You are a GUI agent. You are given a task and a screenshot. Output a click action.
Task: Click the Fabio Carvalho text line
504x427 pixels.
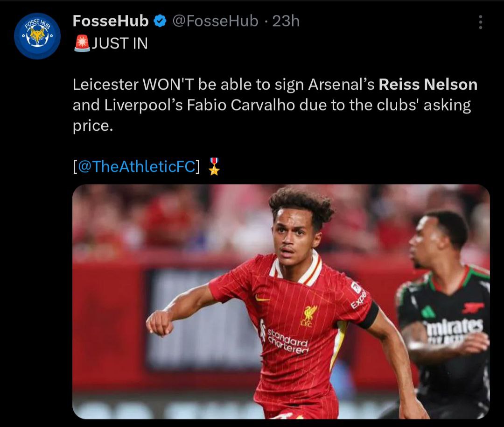click(241, 105)
